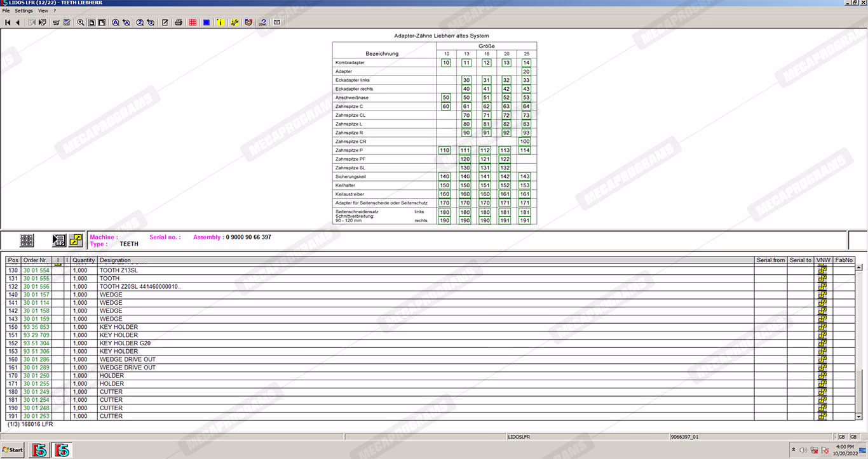Open the View menu
This screenshot has width=868, height=459.
click(x=43, y=11)
